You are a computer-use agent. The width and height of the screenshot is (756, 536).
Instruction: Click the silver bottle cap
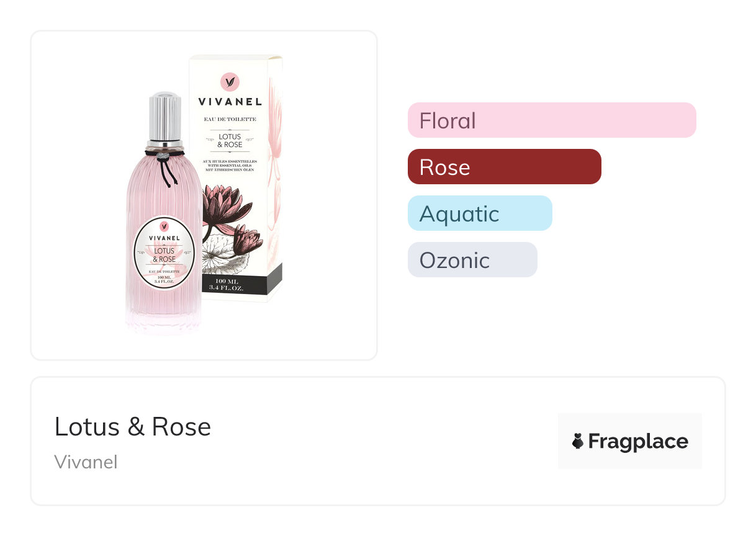[165, 118]
